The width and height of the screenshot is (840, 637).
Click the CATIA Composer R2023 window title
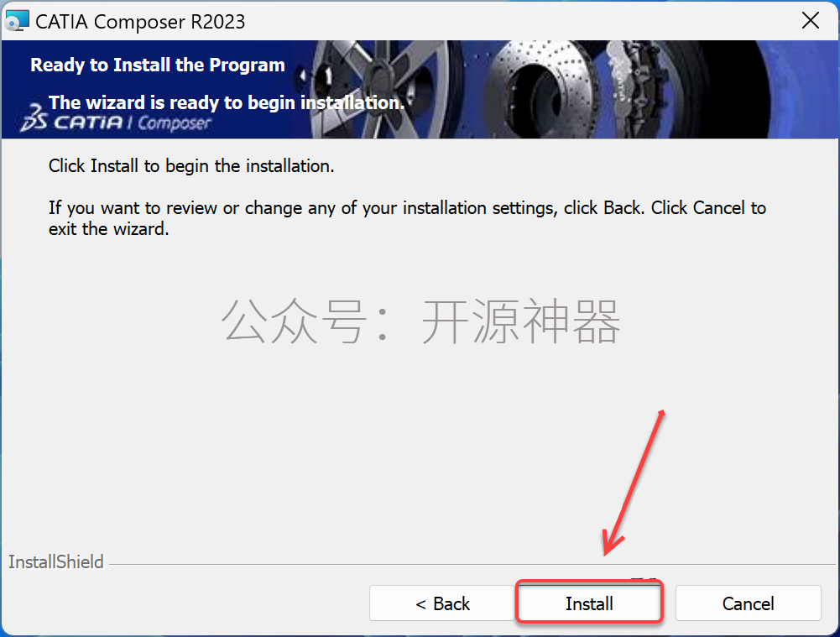tap(140, 22)
